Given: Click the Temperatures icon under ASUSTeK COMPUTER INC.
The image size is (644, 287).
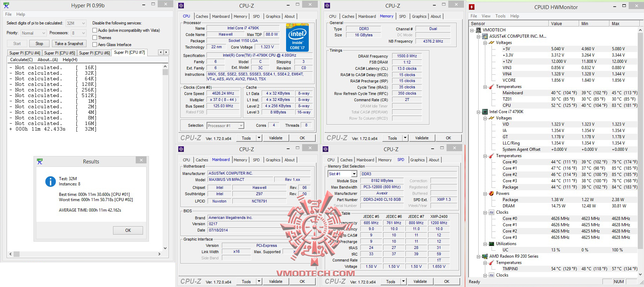Looking at the screenshot, I should [x=492, y=87].
